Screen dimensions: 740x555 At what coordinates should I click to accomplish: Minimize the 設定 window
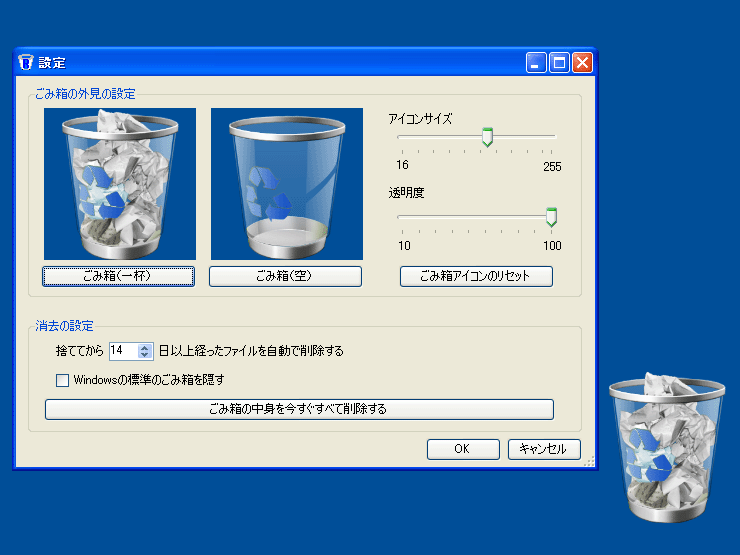pos(536,62)
